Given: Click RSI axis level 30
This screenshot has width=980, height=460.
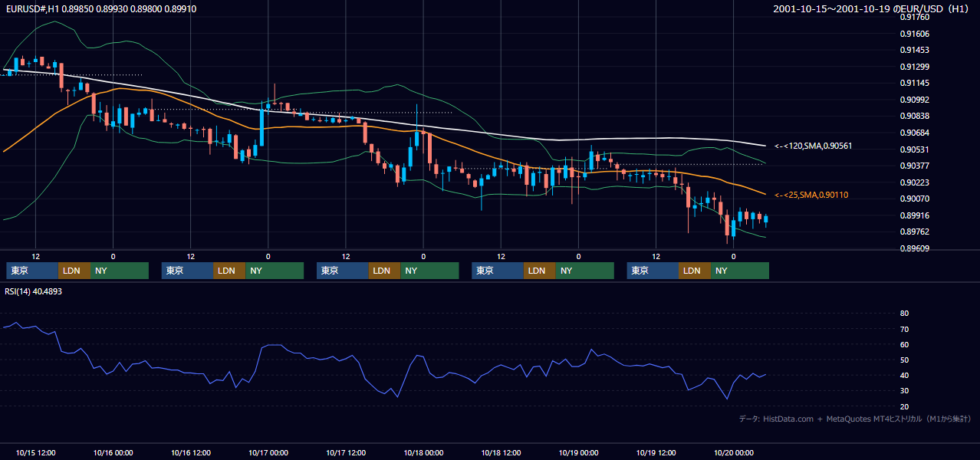Looking at the screenshot, I should [x=904, y=390].
